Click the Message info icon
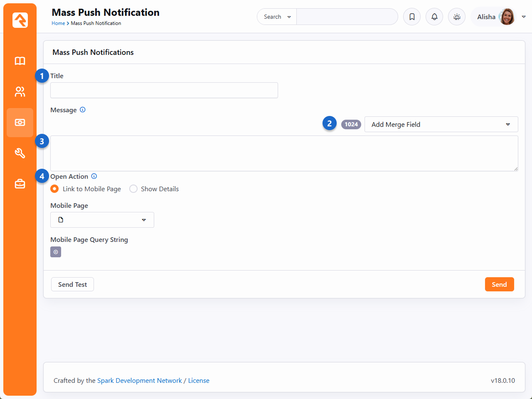Screen dimensions: 532x399 point(83,110)
